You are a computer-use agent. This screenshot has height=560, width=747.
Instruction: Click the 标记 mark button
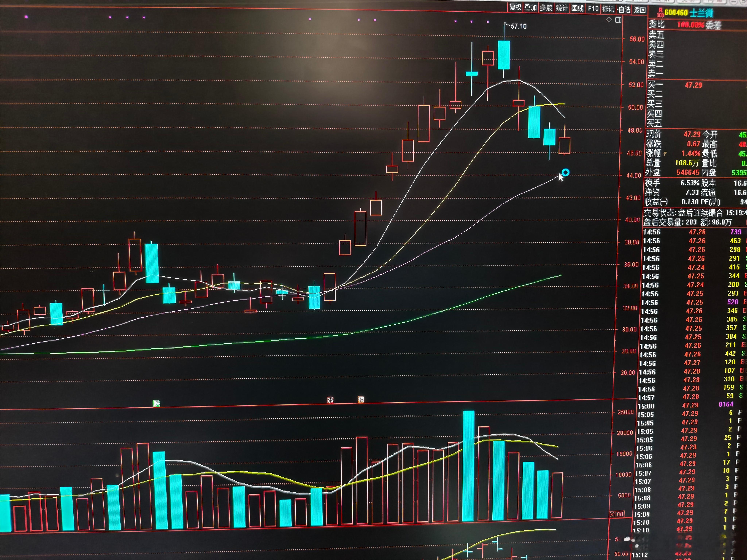(x=608, y=9)
